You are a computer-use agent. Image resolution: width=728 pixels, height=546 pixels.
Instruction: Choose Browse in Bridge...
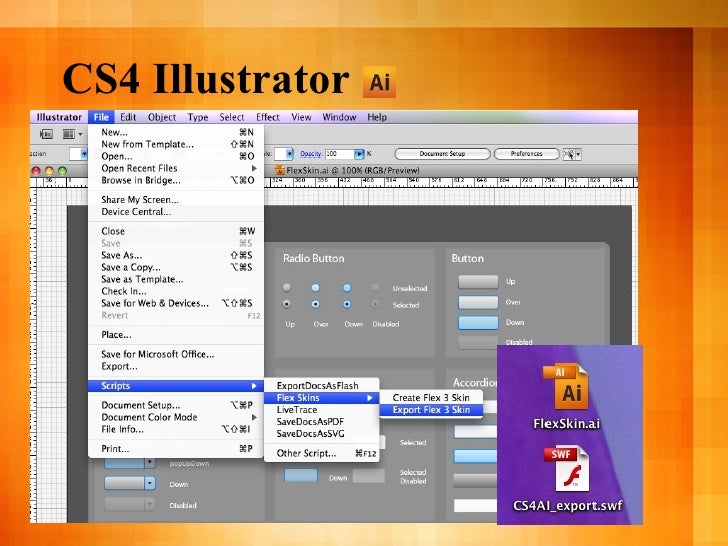(176, 180)
